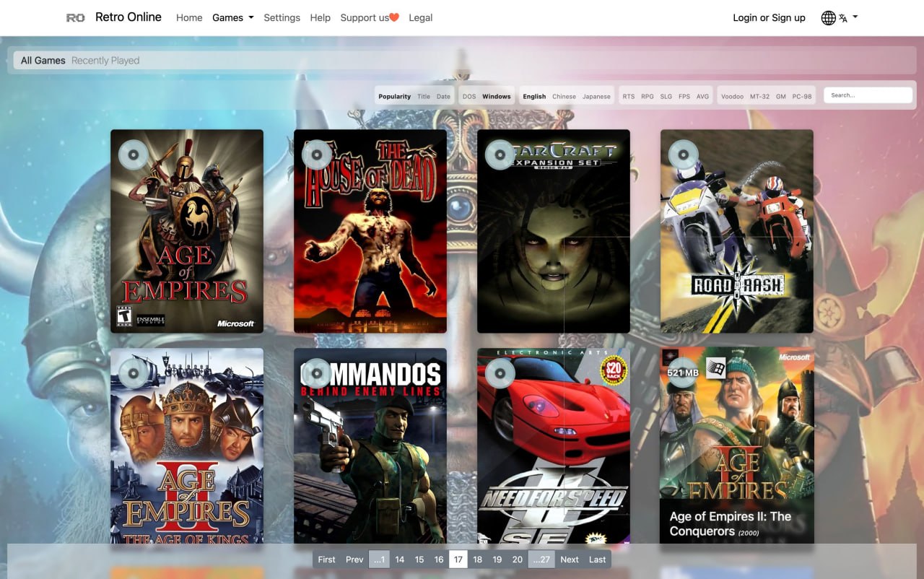This screenshot has height=579, width=924.
Task: Click the Retro Online brand link
Action: click(x=128, y=17)
